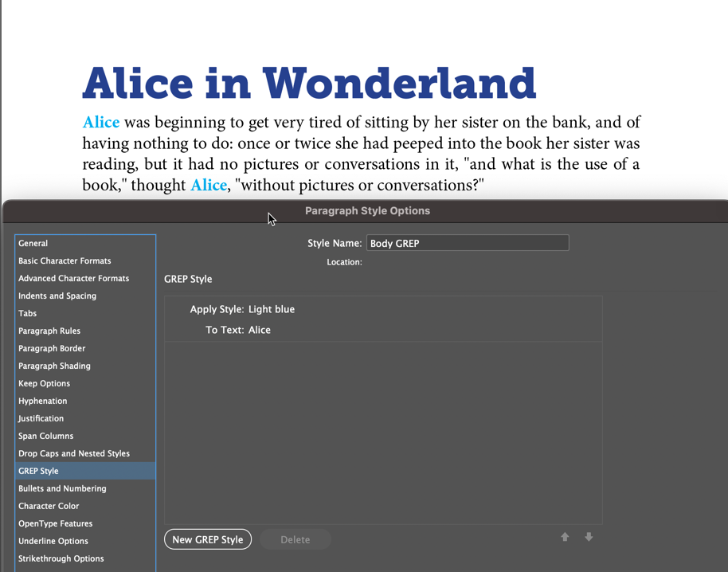Open Drop Caps and Nested Styles
Screen dimensions: 728x572
tap(85, 453)
